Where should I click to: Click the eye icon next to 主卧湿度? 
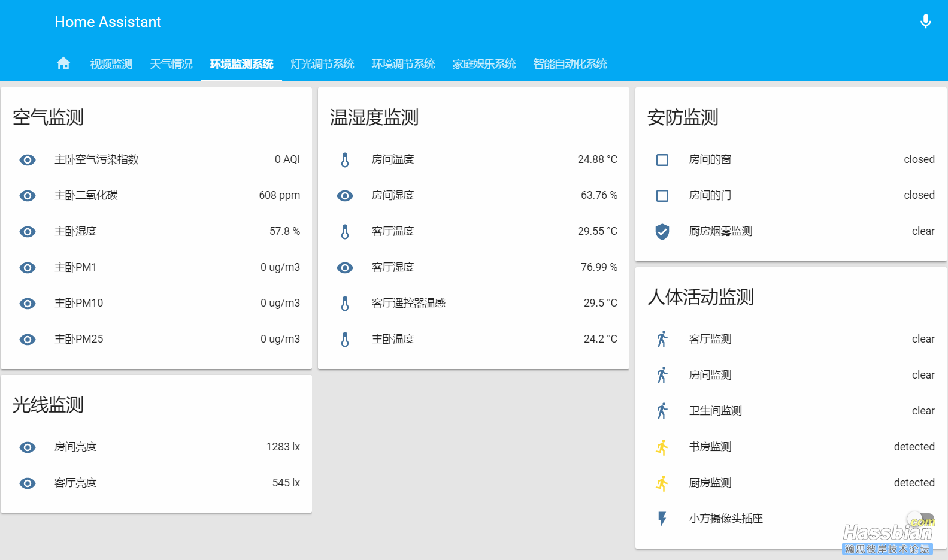coord(28,232)
